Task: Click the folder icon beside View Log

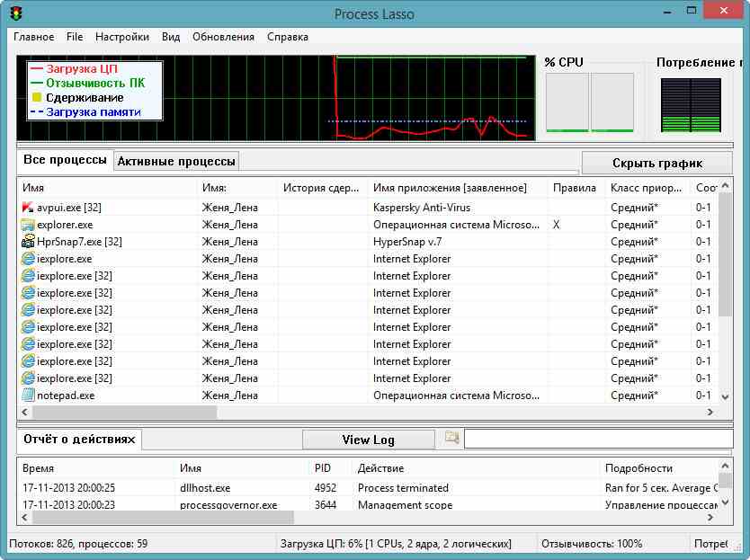Action: 451,438
